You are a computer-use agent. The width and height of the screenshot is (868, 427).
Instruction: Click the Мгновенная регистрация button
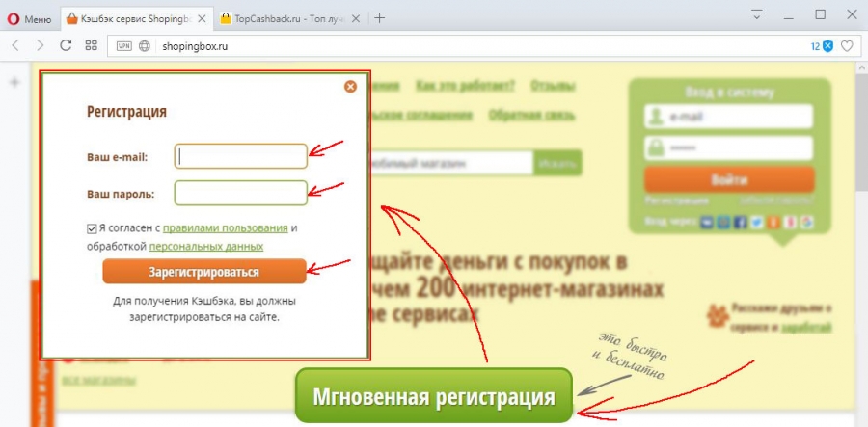(x=433, y=396)
